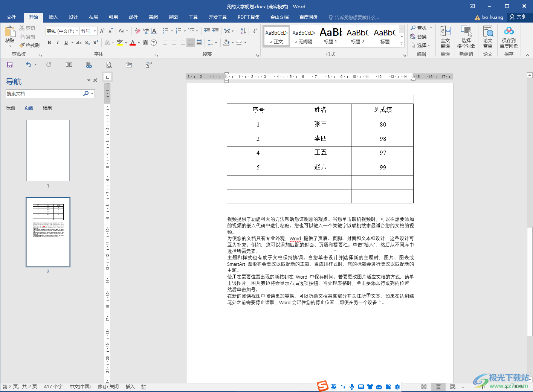This screenshot has width=533, height=392.
Task: Switch to the Layout (布局) tab
Action: (93, 17)
